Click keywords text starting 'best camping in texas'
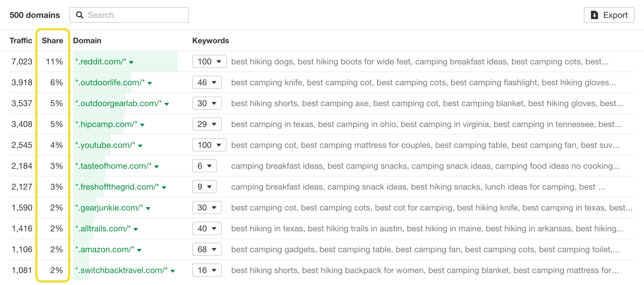Screen dimensions: 644x285 (x=426, y=124)
